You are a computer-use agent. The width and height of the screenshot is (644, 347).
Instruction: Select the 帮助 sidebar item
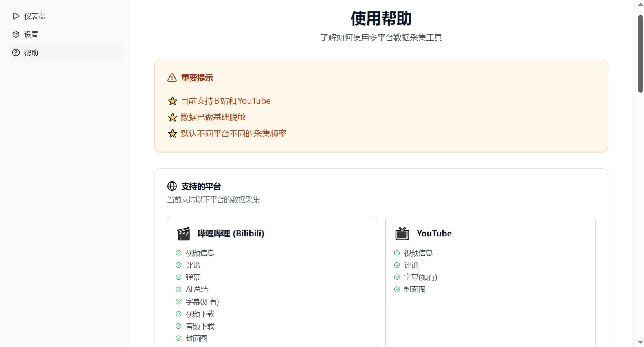click(x=31, y=52)
